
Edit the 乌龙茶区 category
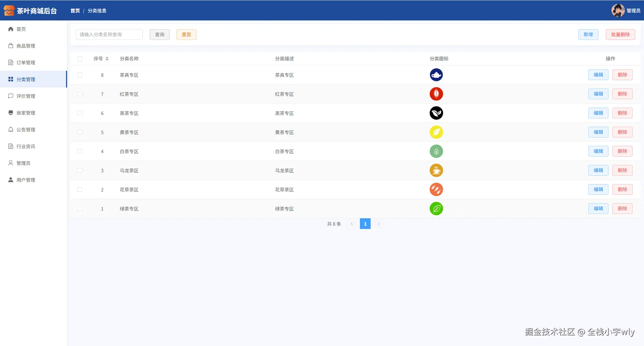tap(598, 170)
